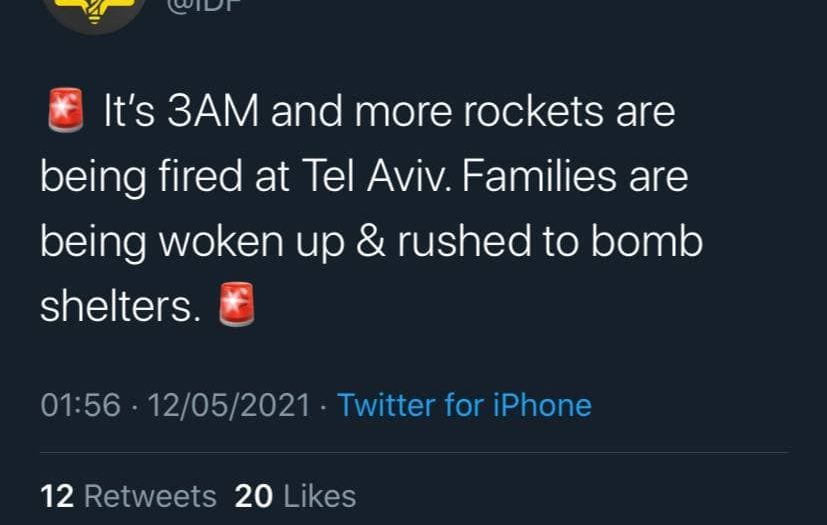827x525 pixels.
Task: View the Likes list
Action: 320,496
